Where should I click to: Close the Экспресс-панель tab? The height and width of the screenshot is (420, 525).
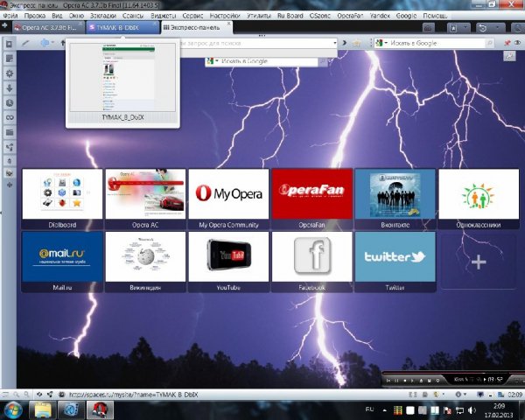[x=229, y=24]
